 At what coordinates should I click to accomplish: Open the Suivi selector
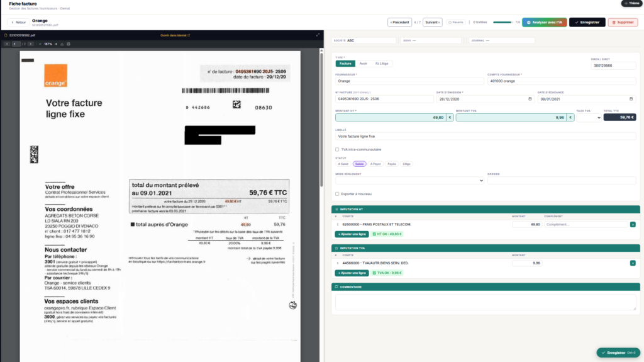(431, 40)
